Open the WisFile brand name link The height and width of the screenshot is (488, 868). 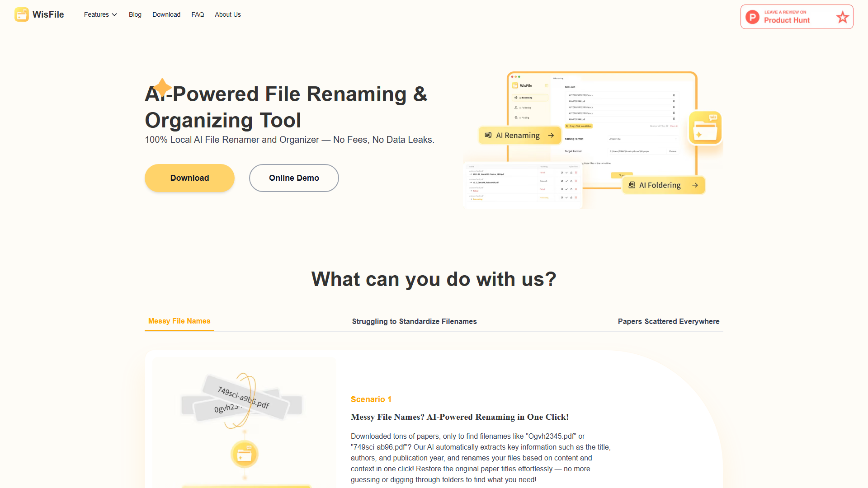click(x=48, y=14)
